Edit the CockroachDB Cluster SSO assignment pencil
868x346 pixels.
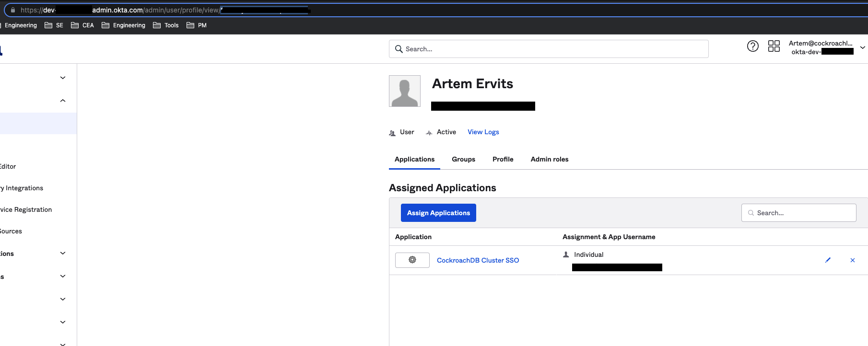[x=828, y=260]
